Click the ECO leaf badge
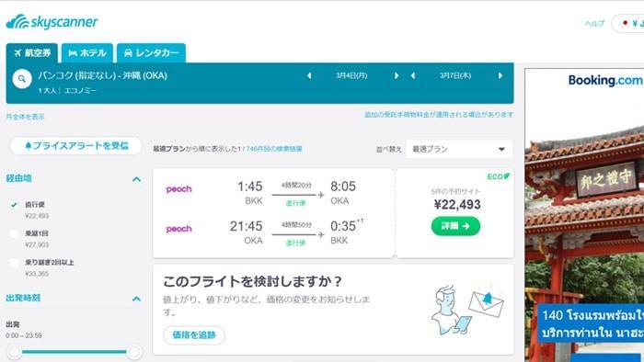Viewport: 644px width, 362px height. [499, 176]
